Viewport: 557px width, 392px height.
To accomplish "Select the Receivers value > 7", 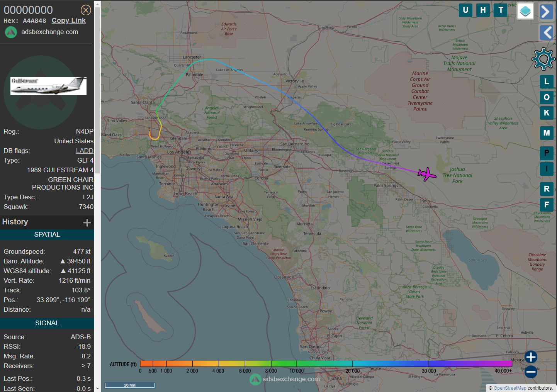I will [86, 366].
